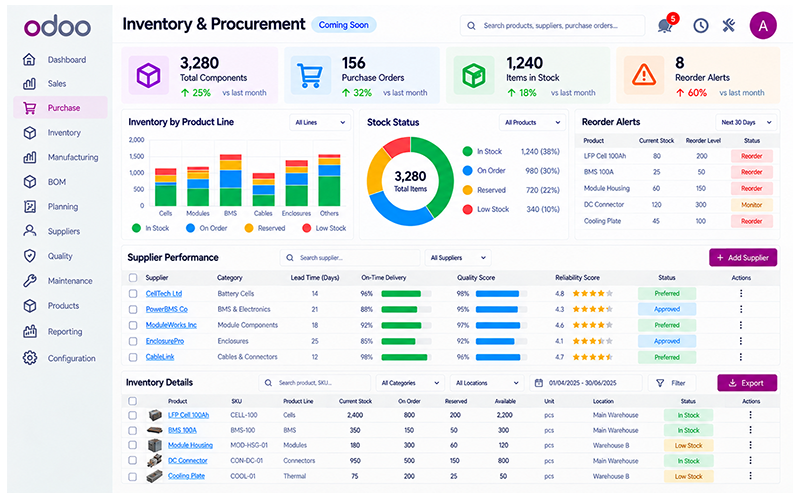Viewport: 800px width, 498px height.
Task: Click the calendar icon in date range field
Action: tap(538, 383)
